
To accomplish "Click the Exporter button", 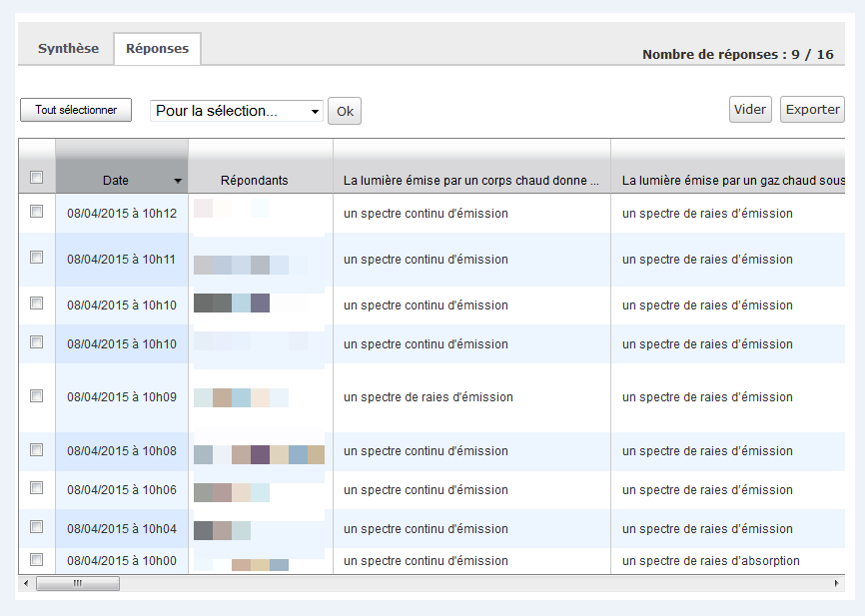I will (x=812, y=110).
